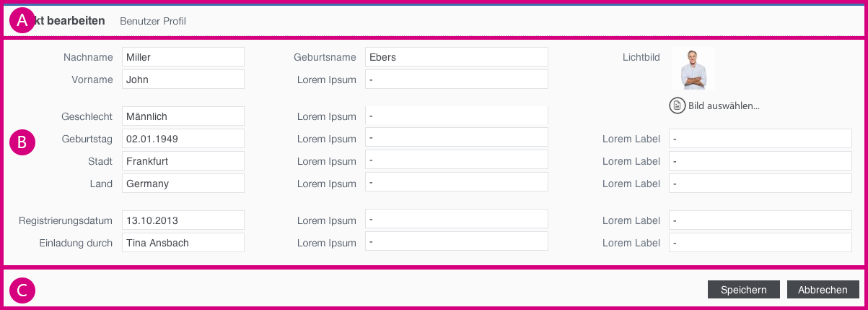Click the Einladung durch field, Tina Ansbach

pos(183,243)
